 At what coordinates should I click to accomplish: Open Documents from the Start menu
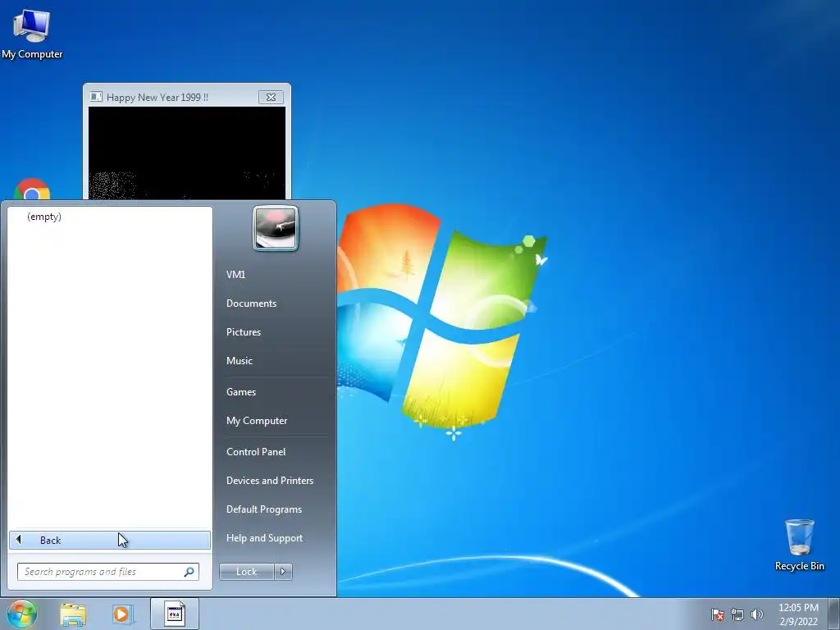tap(251, 304)
